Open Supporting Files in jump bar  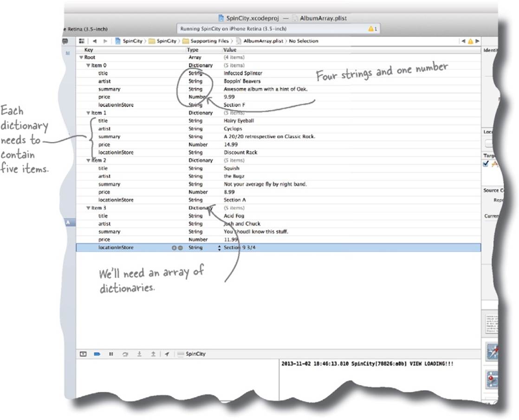click(206, 41)
